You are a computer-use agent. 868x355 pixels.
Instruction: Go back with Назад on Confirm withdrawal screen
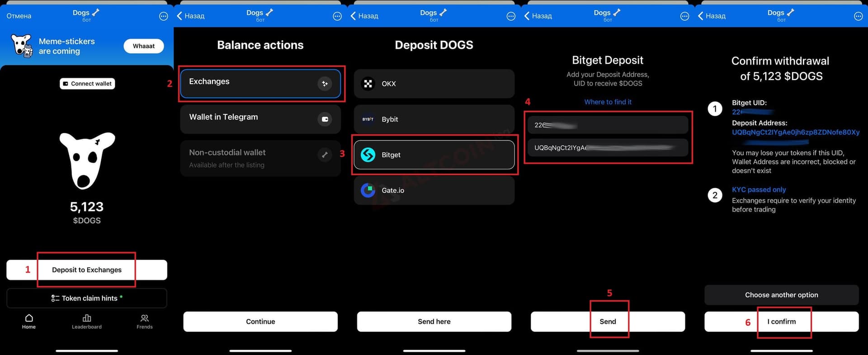click(712, 16)
